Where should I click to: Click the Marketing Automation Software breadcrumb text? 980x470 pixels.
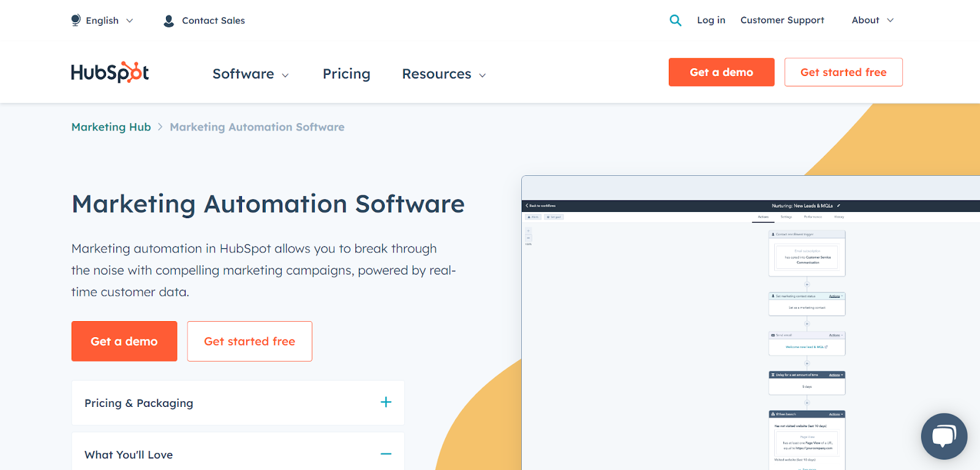tap(257, 127)
